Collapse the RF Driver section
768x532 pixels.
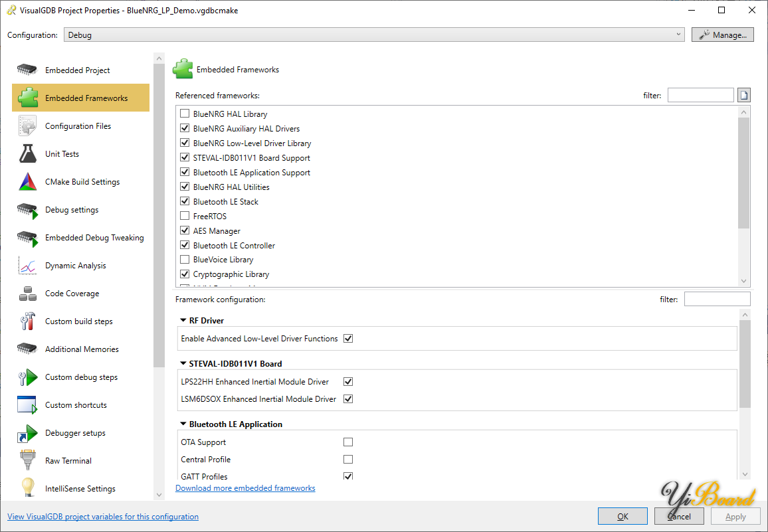(183, 320)
